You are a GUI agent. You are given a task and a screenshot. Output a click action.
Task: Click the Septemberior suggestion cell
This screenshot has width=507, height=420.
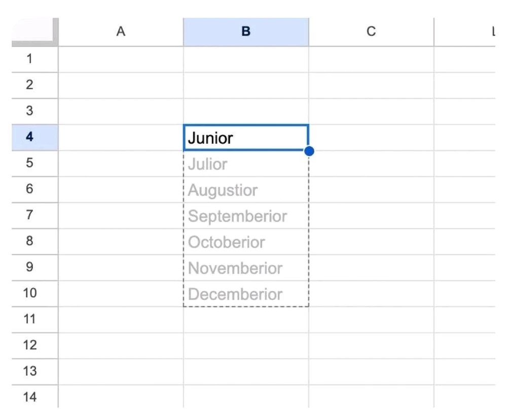click(246, 216)
